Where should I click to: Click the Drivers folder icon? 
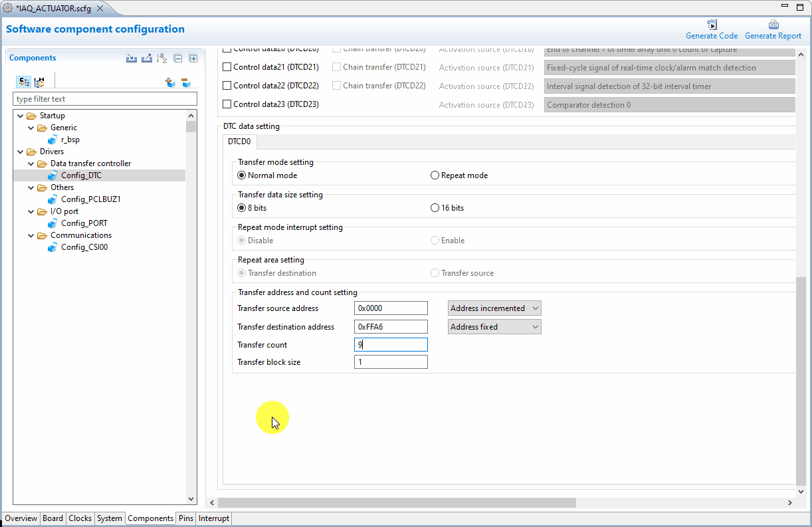click(32, 152)
